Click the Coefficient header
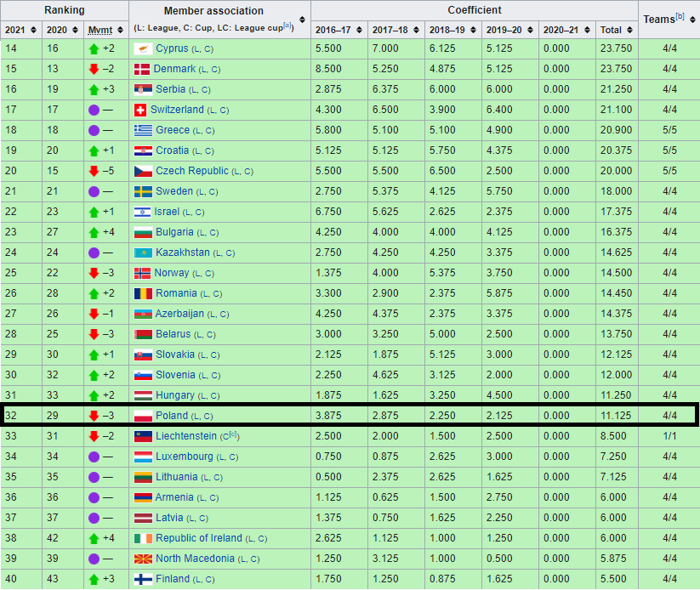The width and height of the screenshot is (700, 590). coord(475,10)
